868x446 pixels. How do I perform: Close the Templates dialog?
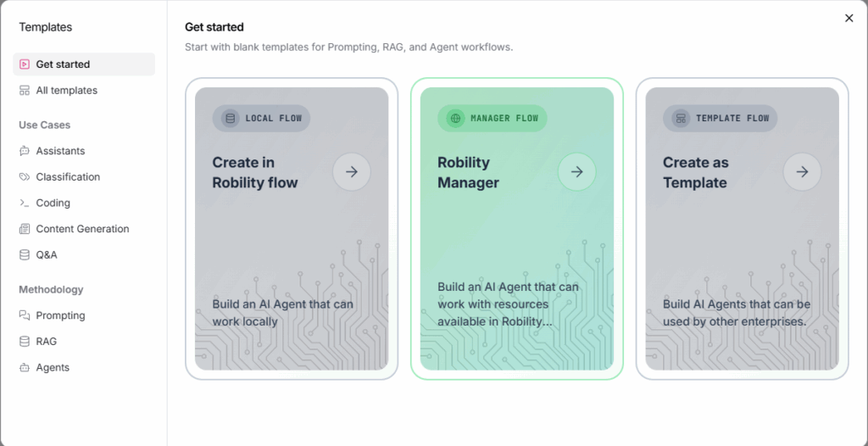849,18
